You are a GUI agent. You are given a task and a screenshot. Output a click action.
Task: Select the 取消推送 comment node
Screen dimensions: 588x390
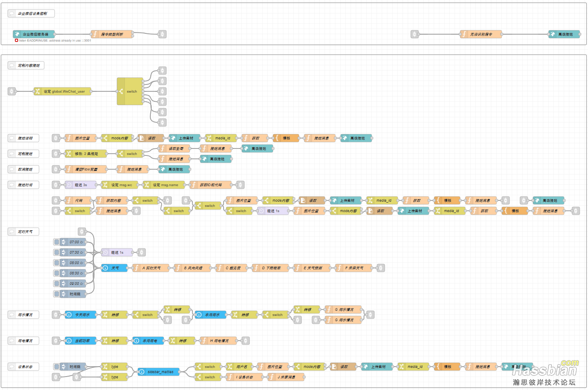23,169
